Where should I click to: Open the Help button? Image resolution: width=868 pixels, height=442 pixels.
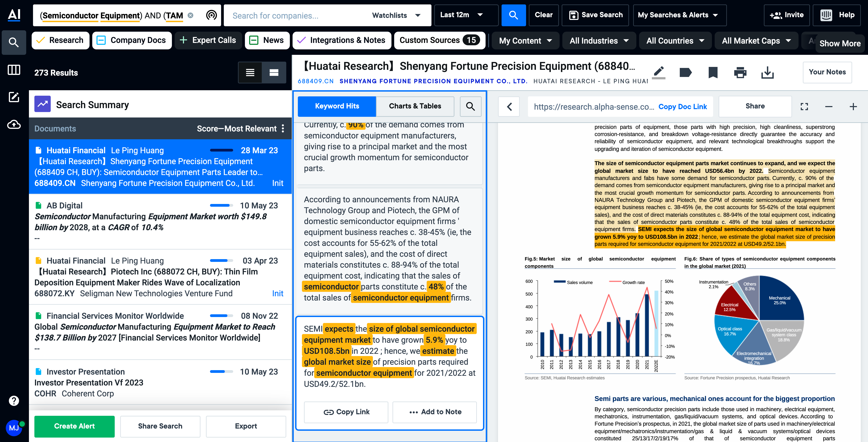pyautogui.click(x=837, y=15)
